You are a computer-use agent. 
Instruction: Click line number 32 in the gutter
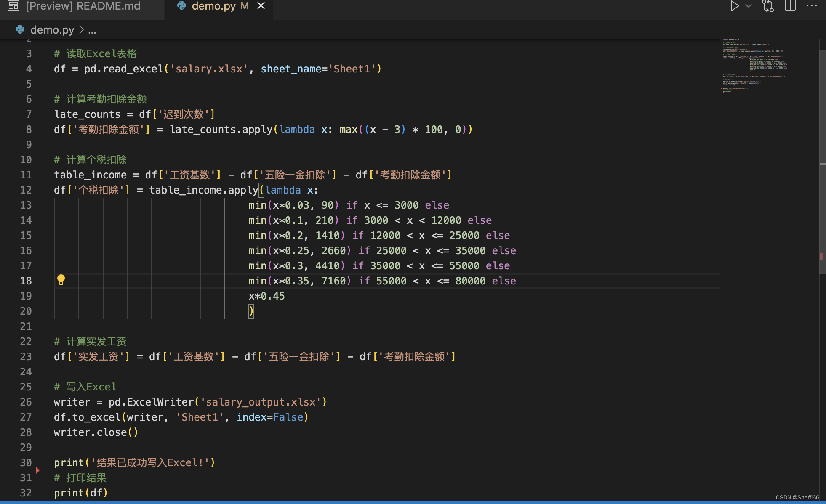coord(26,493)
